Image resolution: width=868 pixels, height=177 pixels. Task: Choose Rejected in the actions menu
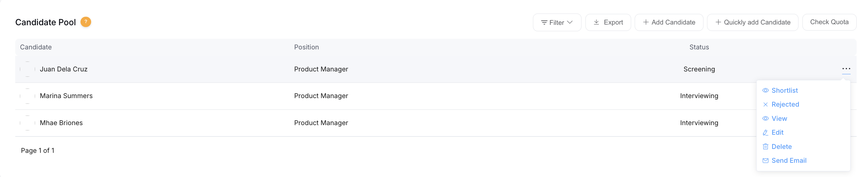click(x=785, y=104)
